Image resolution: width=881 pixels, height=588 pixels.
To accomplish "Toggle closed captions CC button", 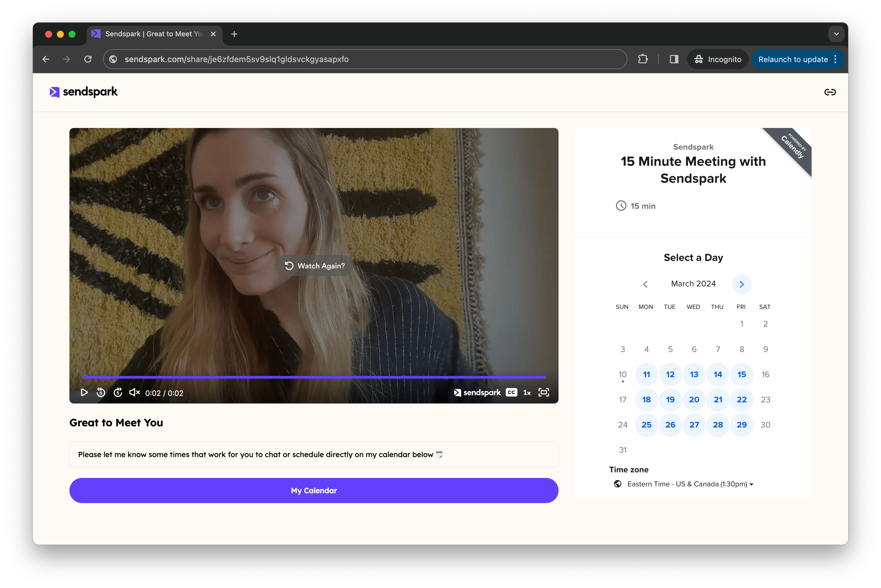I will pyautogui.click(x=511, y=392).
